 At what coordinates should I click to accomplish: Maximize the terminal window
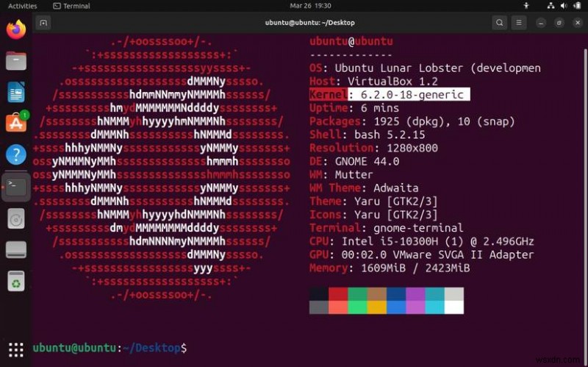pyautogui.click(x=559, y=23)
